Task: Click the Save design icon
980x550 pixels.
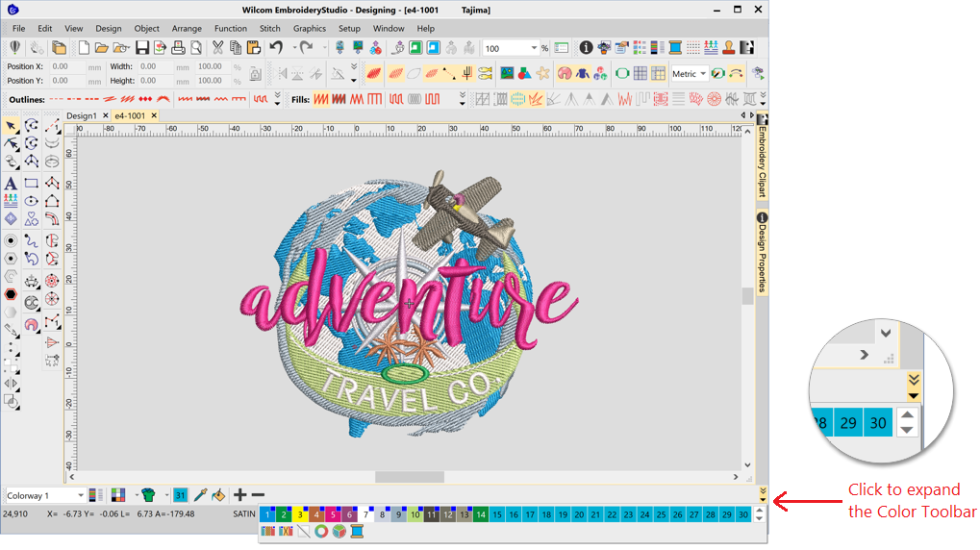Action: coord(142,48)
